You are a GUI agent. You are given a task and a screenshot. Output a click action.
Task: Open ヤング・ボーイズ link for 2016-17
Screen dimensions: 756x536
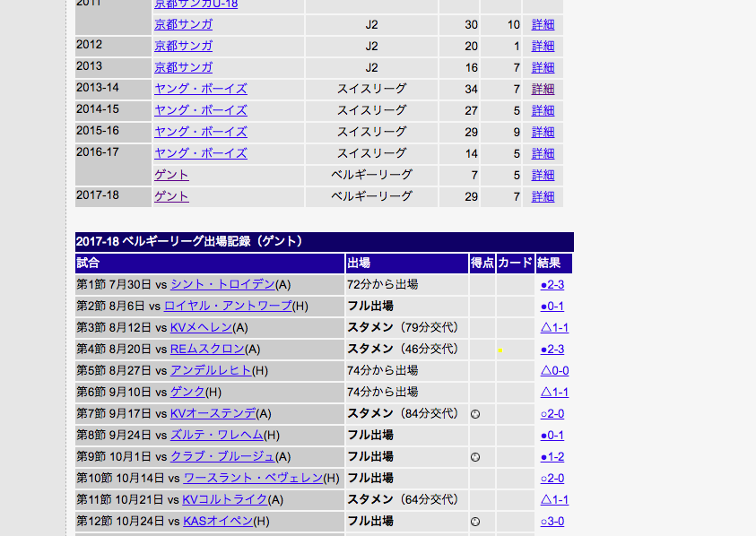coord(201,153)
